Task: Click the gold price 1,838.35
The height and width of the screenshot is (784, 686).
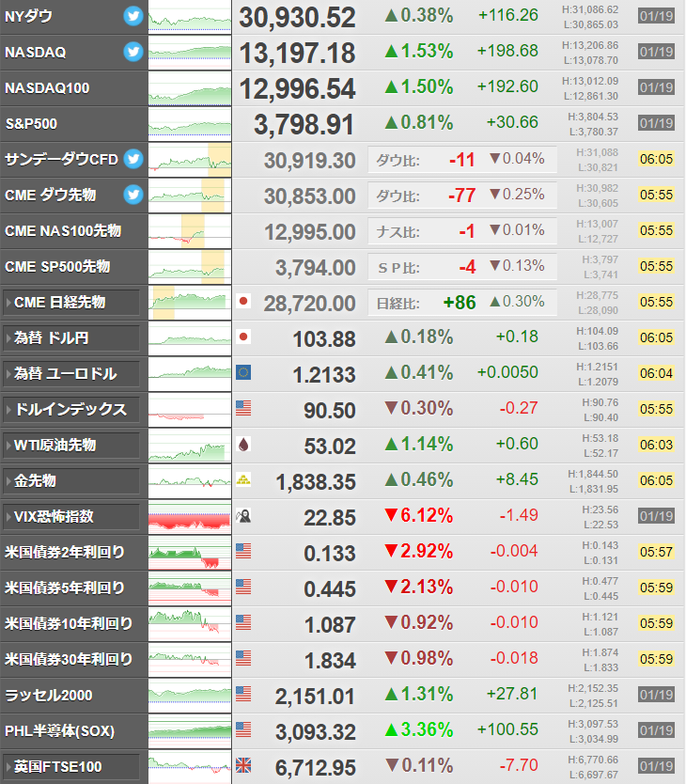Action: point(316,482)
